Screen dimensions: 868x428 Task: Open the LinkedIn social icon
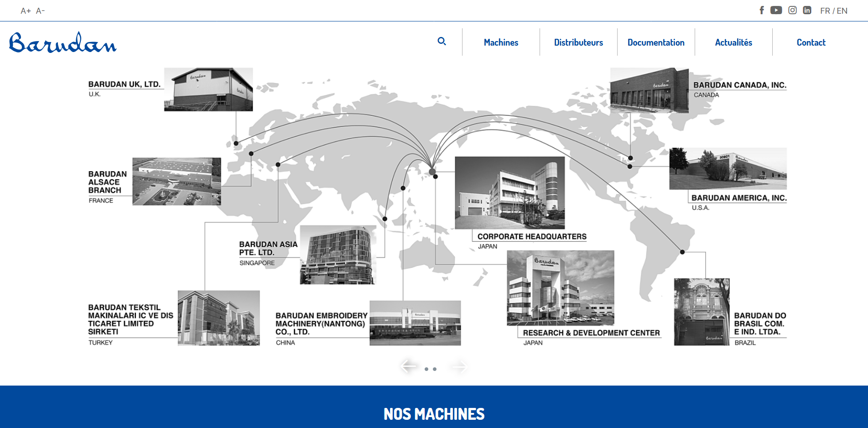point(807,10)
